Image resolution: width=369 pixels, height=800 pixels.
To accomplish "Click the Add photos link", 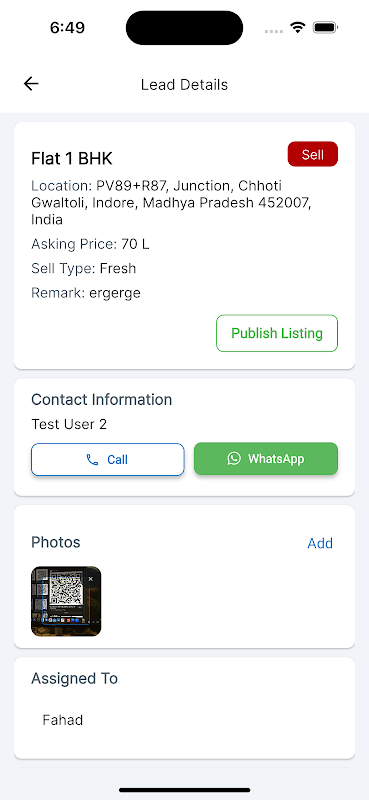I will click(x=320, y=543).
